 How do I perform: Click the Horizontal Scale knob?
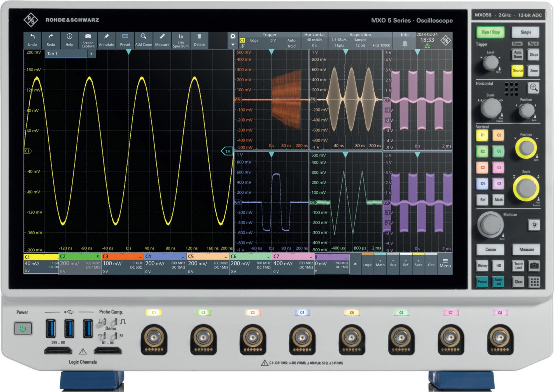(490, 108)
